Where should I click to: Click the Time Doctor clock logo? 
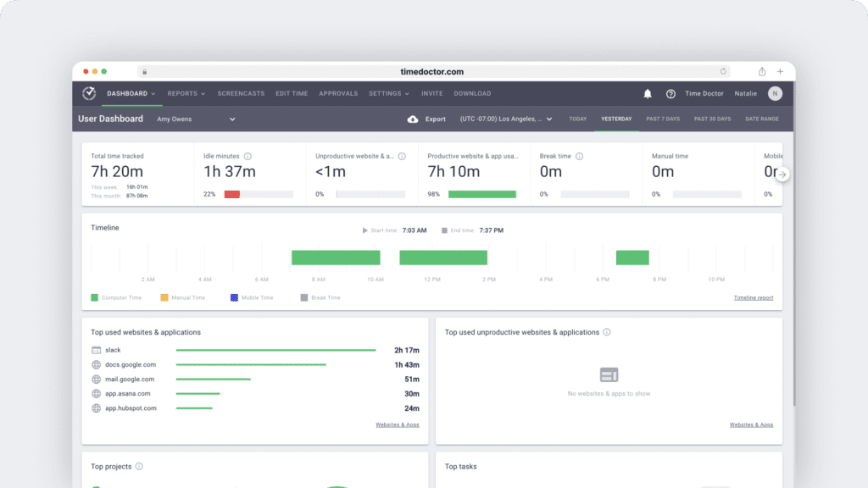(89, 94)
